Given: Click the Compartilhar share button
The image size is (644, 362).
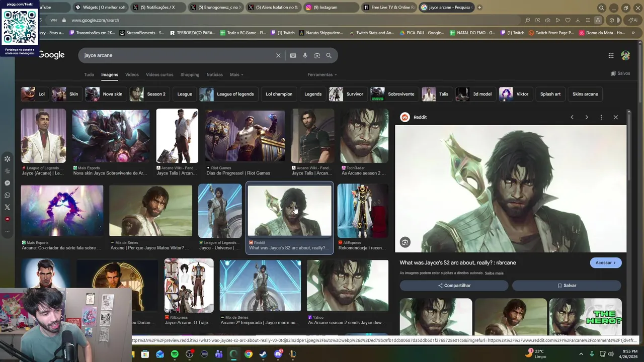Looking at the screenshot, I should point(454,286).
